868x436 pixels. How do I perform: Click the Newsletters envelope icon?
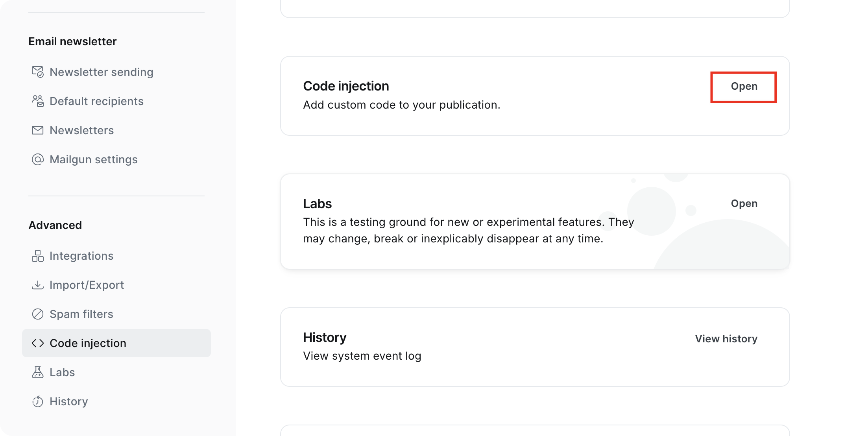coord(38,130)
